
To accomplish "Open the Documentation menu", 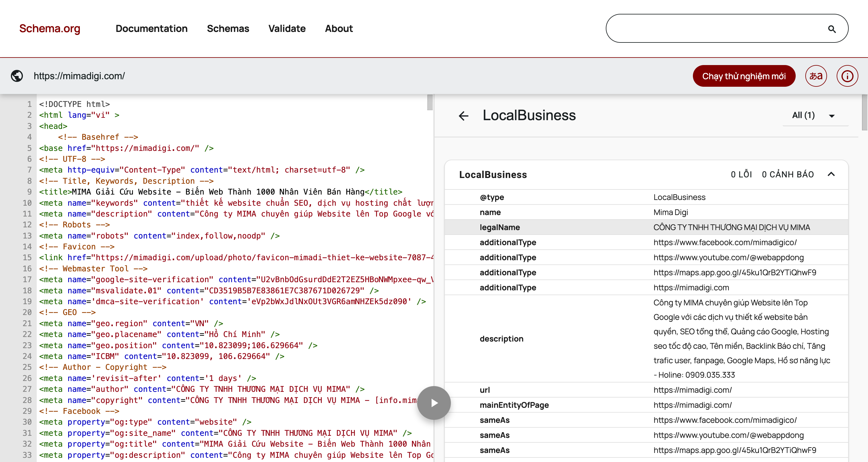I will 151,29.
